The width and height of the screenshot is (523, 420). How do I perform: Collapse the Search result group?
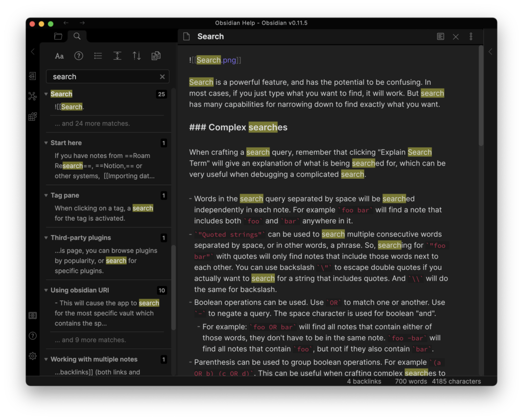point(46,94)
